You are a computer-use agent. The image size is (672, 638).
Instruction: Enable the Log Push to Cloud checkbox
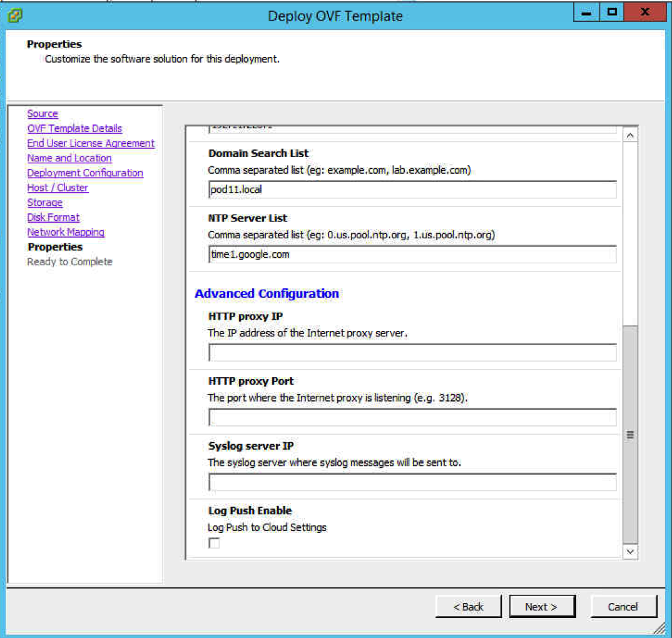(215, 543)
